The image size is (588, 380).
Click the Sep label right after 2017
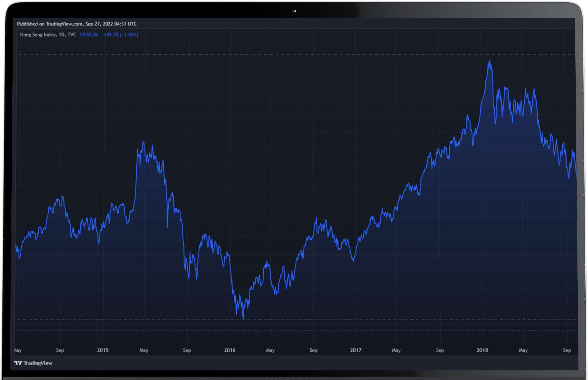[x=440, y=350]
